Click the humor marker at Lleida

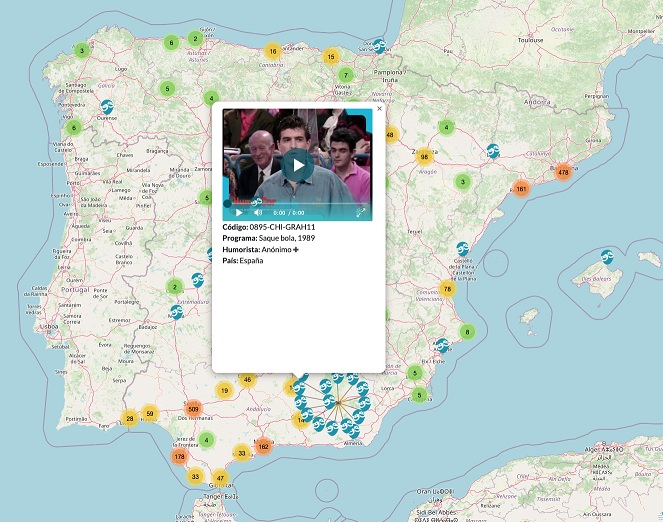493,150
